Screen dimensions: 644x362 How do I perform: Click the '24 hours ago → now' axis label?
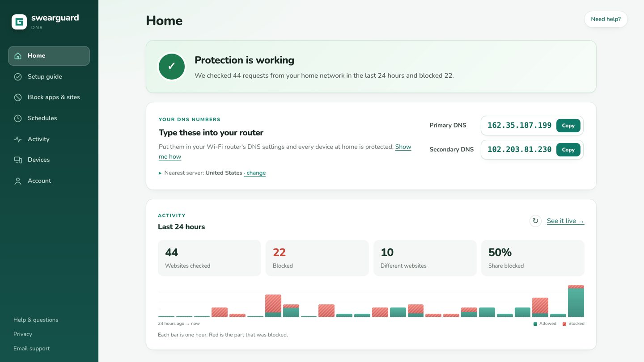(x=179, y=324)
